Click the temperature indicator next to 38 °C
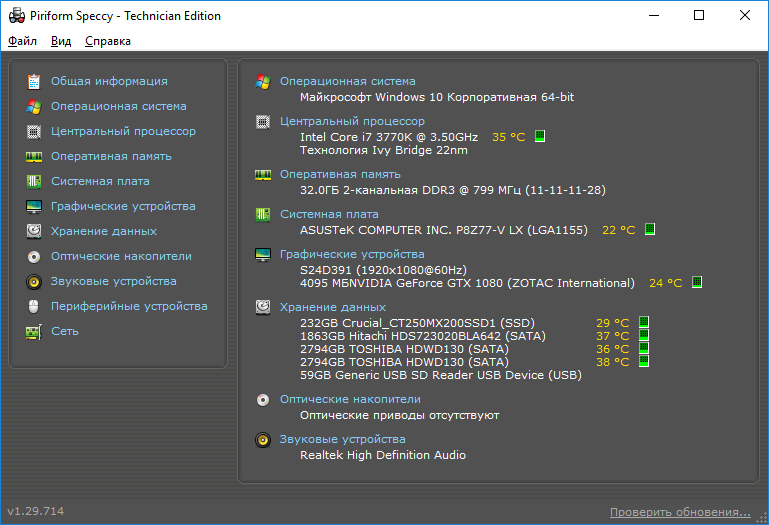 (x=644, y=362)
